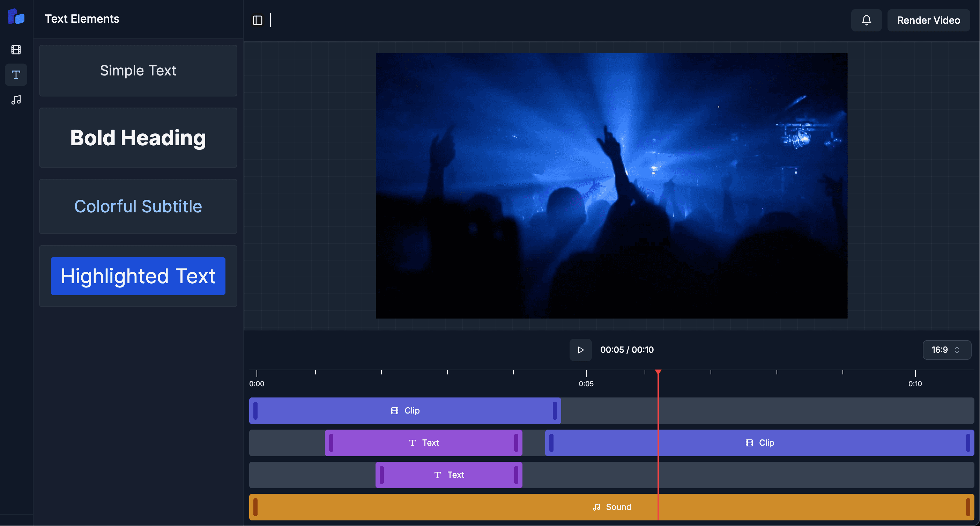Select the Simple Text element preset
The image size is (980, 526).
tap(138, 70)
